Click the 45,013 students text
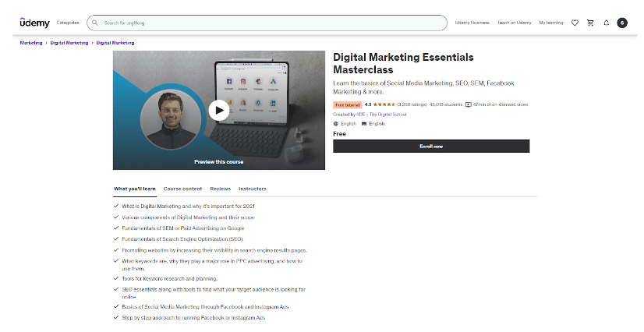Image resolution: width=644 pixels, height=332 pixels. (x=446, y=104)
